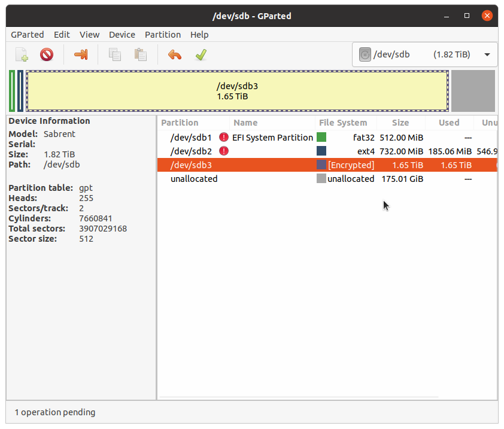Undo the last pending operation
The height and width of the screenshot is (429, 504).
point(175,54)
